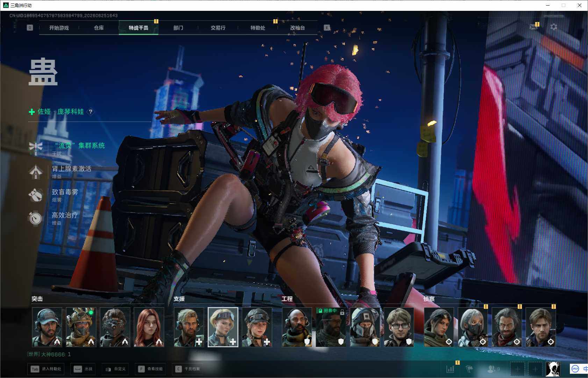The width and height of the screenshot is (588, 378).
Task: Go to the 部门 tab
Action: [178, 28]
